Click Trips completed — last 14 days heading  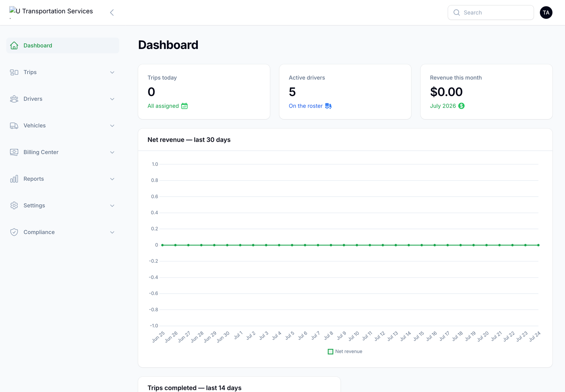(195, 388)
